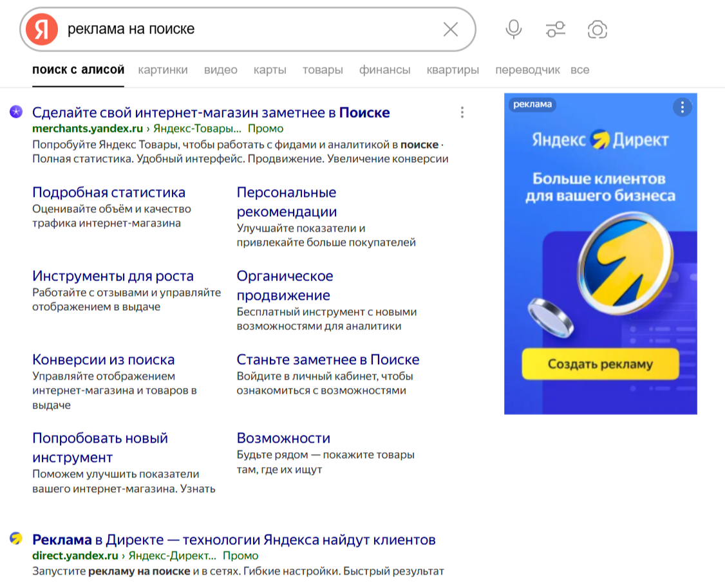Viewport: 725px width, 588px height.
Task: Search by image with the camera icon
Action: click(x=597, y=30)
